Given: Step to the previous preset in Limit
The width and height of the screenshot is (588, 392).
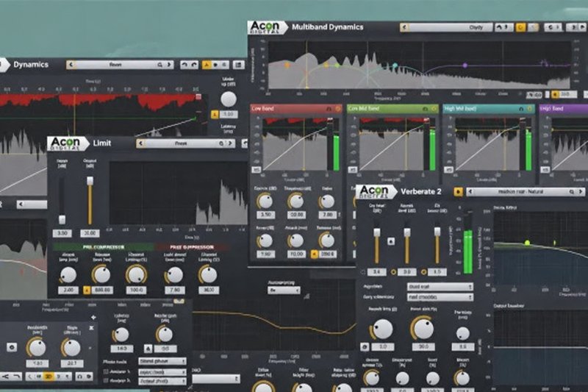Looking at the screenshot, I should pyautogui.click(x=141, y=143).
